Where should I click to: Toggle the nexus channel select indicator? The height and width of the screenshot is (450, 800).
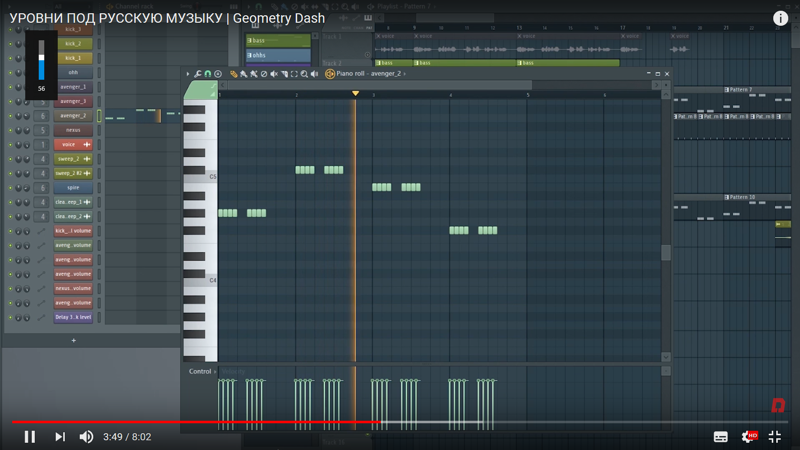tap(99, 130)
